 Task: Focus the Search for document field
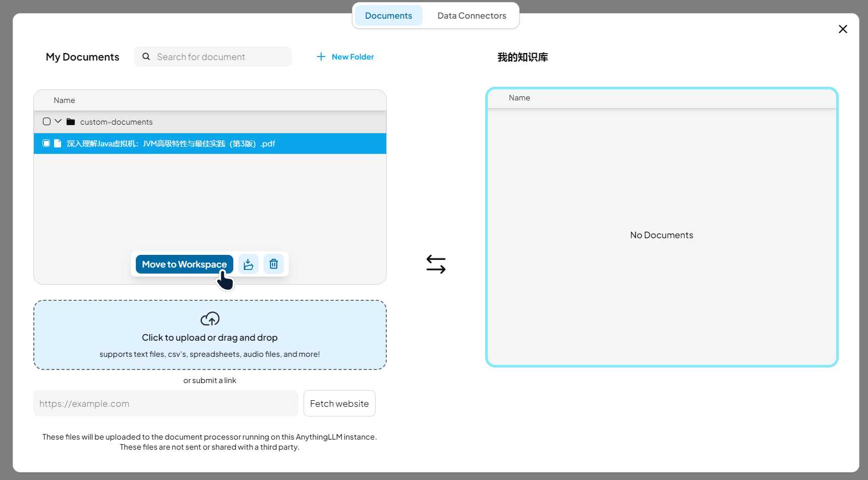tap(221, 57)
